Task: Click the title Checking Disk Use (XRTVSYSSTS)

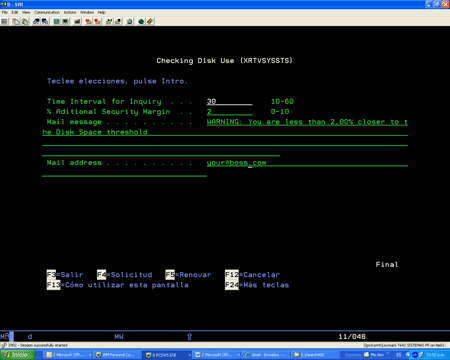Action: (x=225, y=61)
